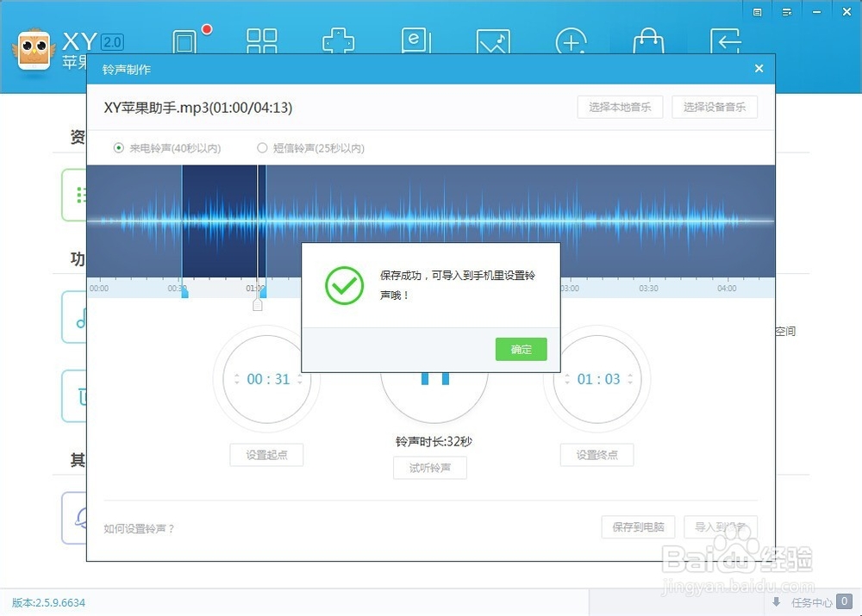
Task: Click the file name XY苹果助手.mp3(01:00/04:13)
Action: 198,108
